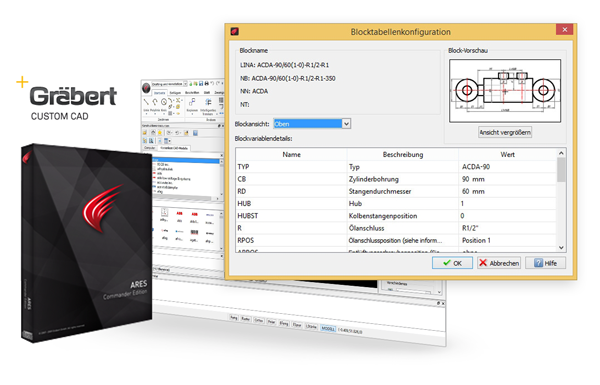The height and width of the screenshot is (385, 600).
Task: Click the 90 mm value cell
Action: (x=507, y=179)
